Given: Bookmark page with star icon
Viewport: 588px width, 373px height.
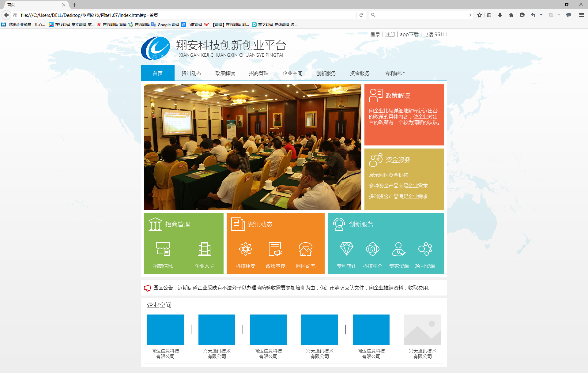Looking at the screenshot, I should pyautogui.click(x=480, y=15).
